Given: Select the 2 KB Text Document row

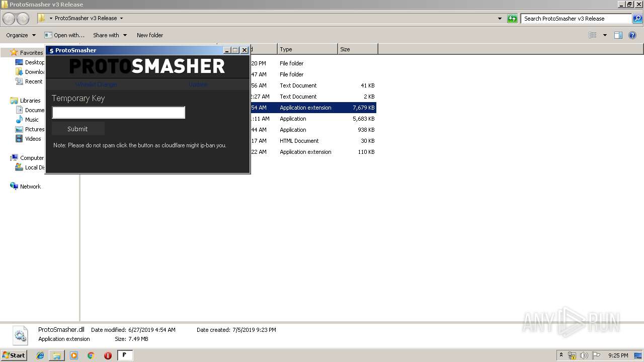Looking at the screenshot, I should pyautogui.click(x=313, y=97).
